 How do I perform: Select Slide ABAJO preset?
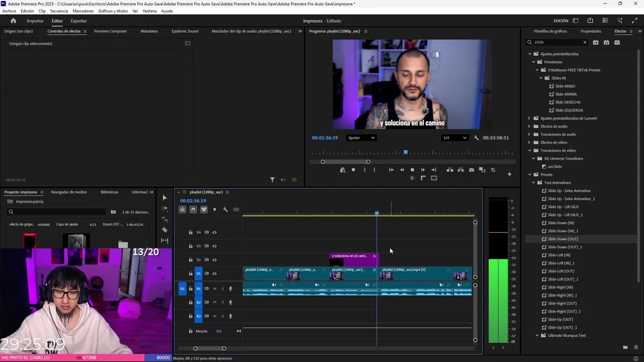(x=565, y=86)
